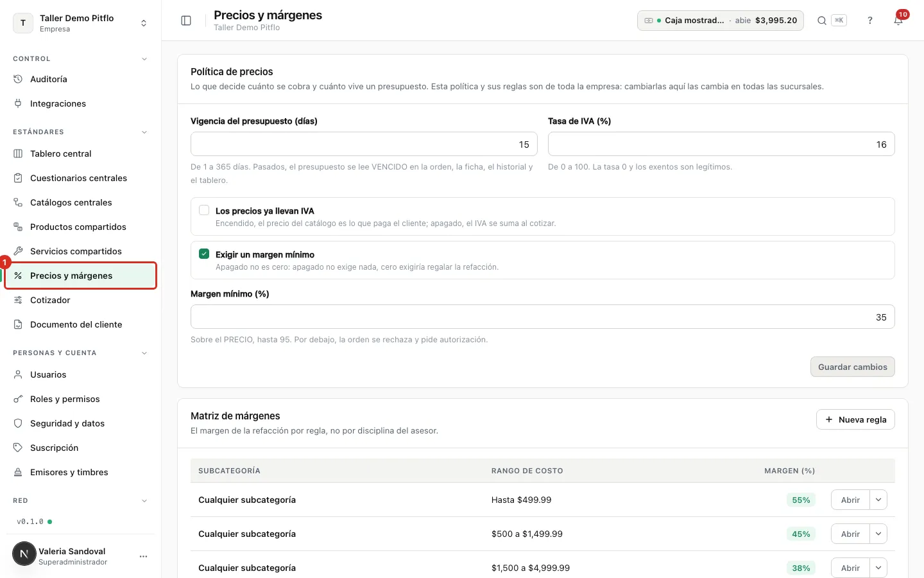This screenshot has height=578, width=924.
Task: Click the Cuestionarios centrales clipboard icon
Action: pos(18,178)
